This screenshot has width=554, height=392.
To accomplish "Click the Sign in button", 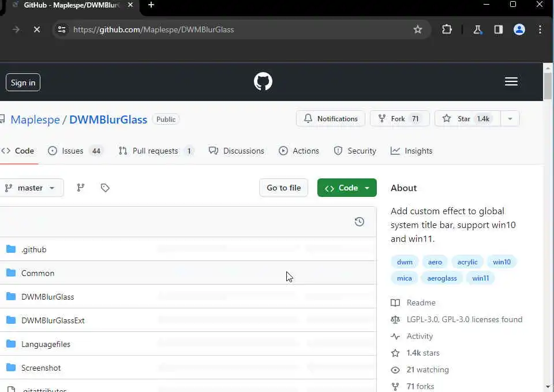I will (23, 83).
